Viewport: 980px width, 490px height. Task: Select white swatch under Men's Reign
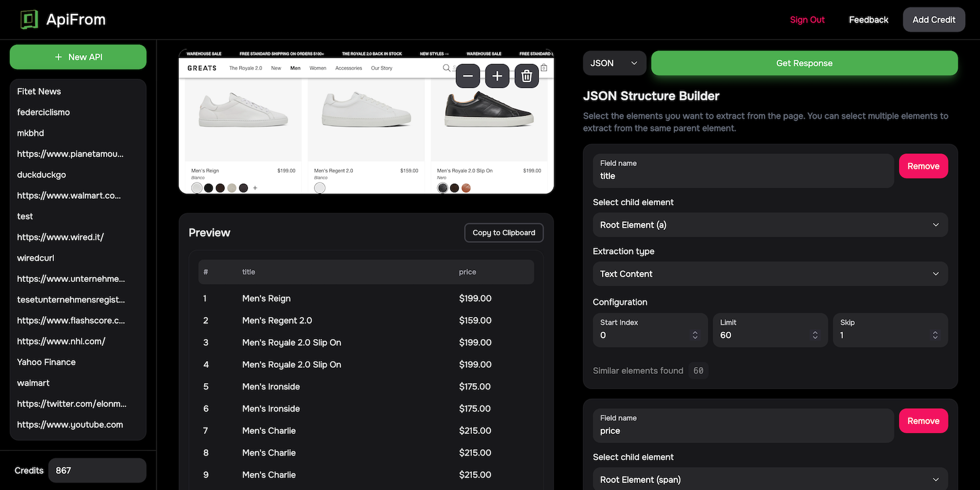[197, 188]
